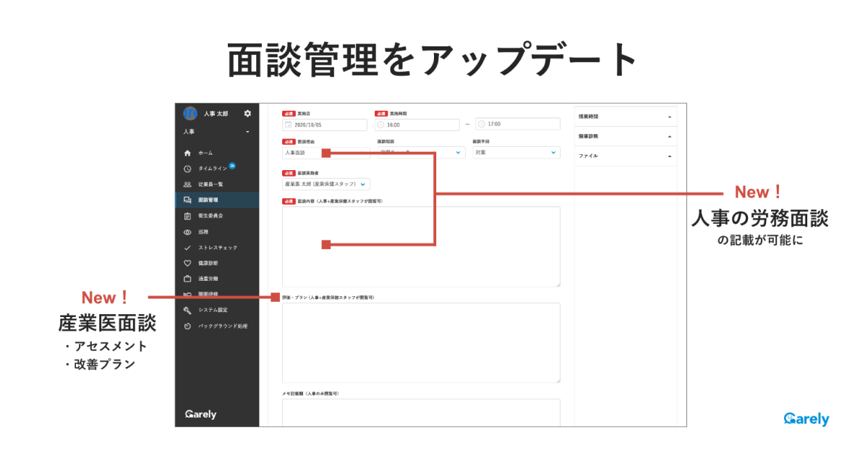868x456 pixels.
Task: Click the システム設定 wrench icon
Action: (187, 311)
